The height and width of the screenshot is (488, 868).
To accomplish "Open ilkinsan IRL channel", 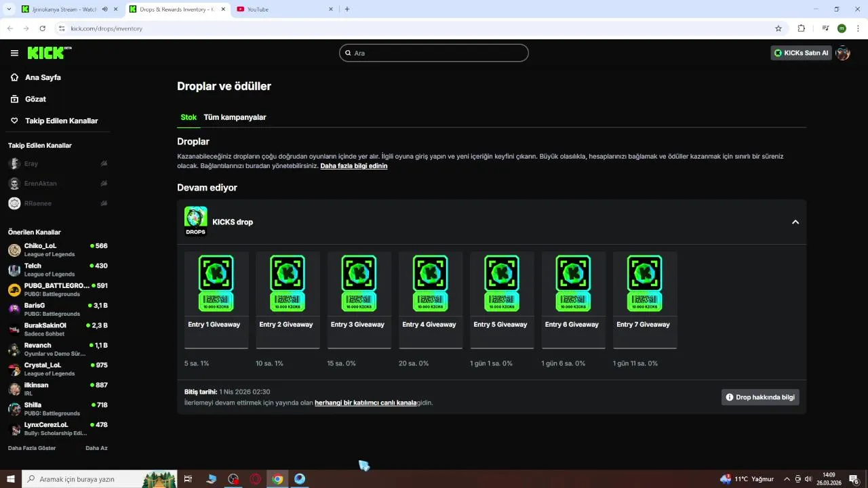I will click(58, 388).
